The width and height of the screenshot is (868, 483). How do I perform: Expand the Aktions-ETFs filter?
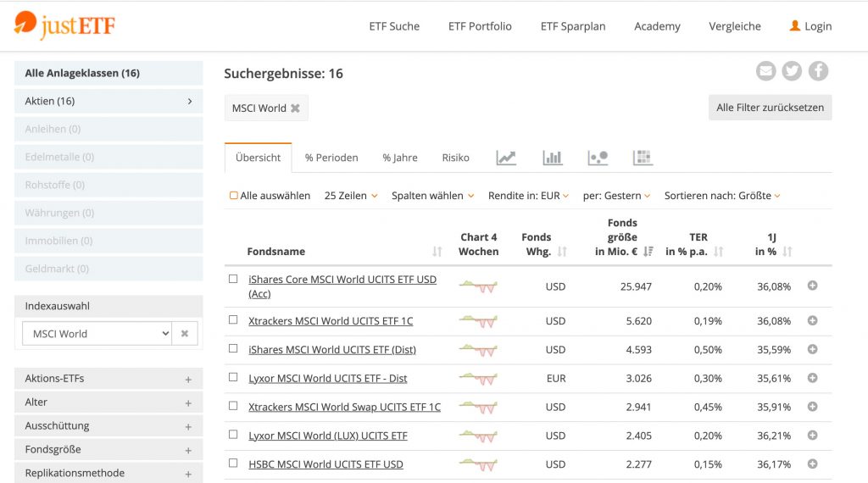(108, 379)
